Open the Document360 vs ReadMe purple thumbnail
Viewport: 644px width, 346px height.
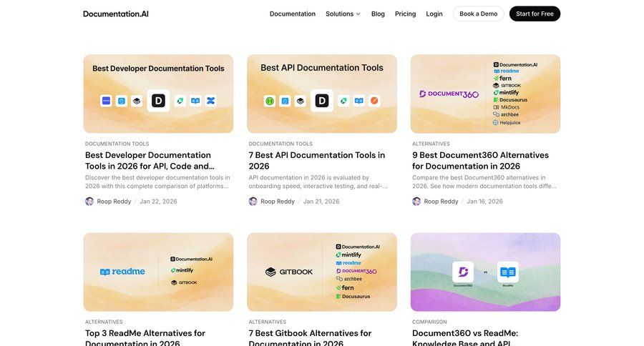pos(485,272)
